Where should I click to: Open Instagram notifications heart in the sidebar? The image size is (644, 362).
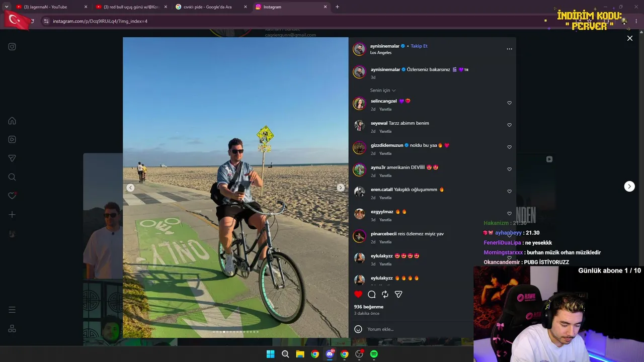coord(12,196)
